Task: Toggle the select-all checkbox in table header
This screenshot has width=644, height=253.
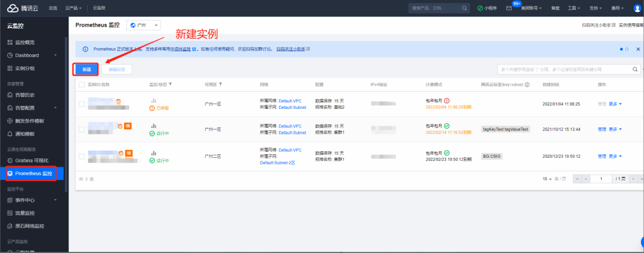Action: click(82, 85)
